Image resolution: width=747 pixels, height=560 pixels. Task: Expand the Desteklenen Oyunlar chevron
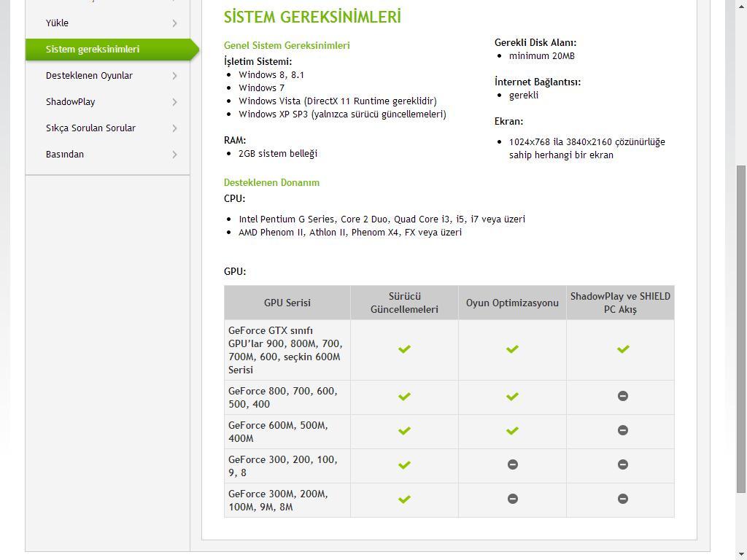tap(174, 76)
